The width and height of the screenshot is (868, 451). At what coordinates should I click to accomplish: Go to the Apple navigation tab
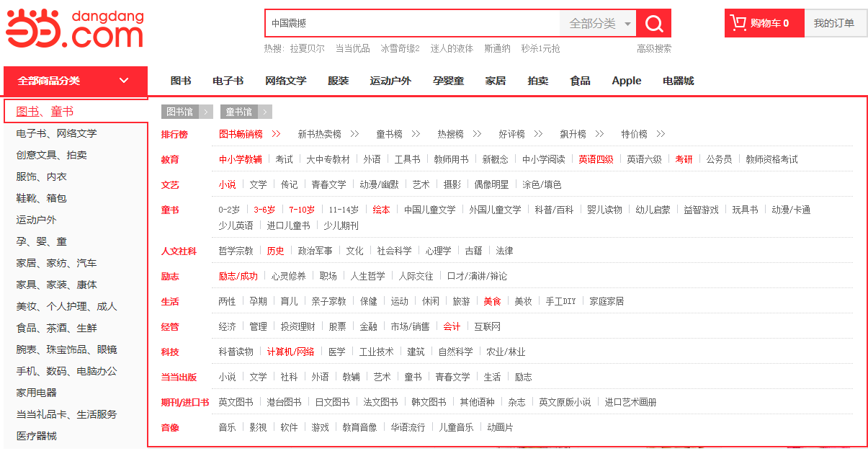[x=626, y=81]
